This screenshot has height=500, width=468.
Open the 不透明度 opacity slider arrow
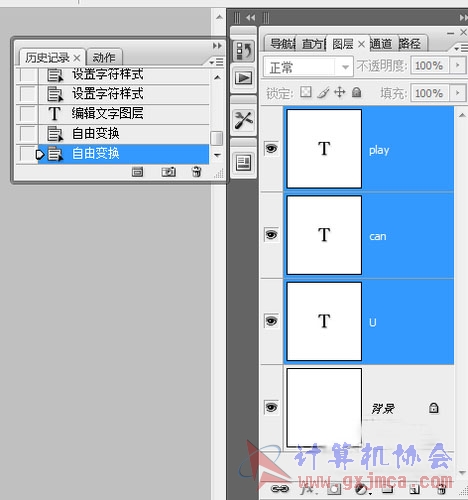pyautogui.click(x=458, y=65)
